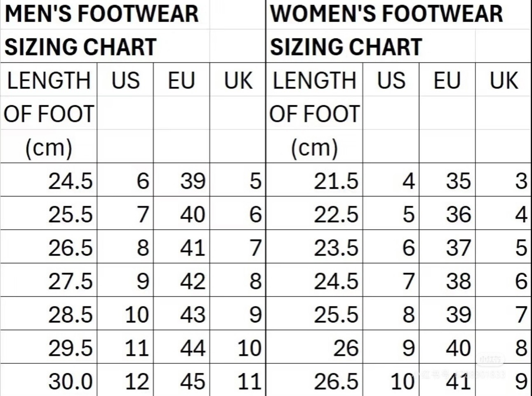Select the WOMEN'S FOOTWEAR title cell
Viewport: 532px width, 396px height.
click(x=386, y=14)
